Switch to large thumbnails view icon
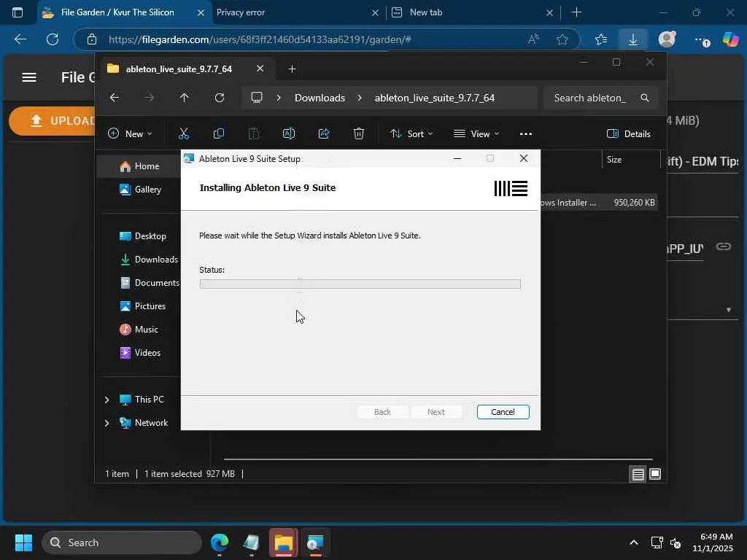This screenshot has width=747, height=560. [x=655, y=474]
